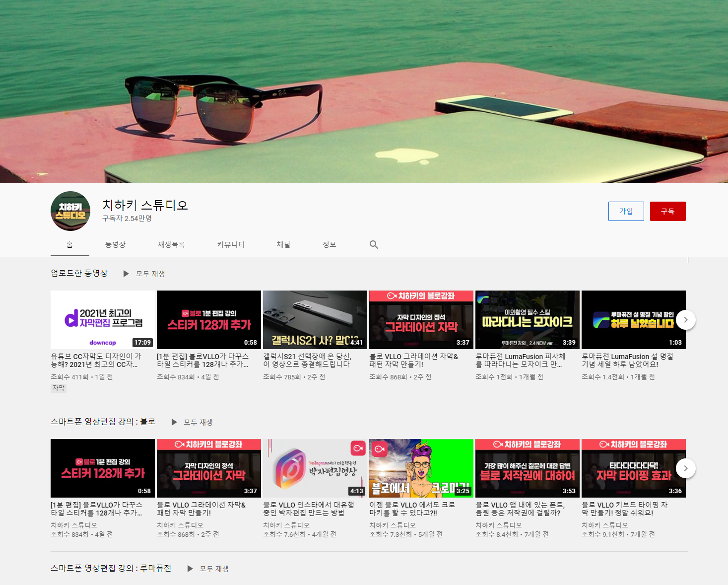Click play icon for 블로 playlist section
The height and width of the screenshot is (585, 728).
pyautogui.click(x=174, y=422)
